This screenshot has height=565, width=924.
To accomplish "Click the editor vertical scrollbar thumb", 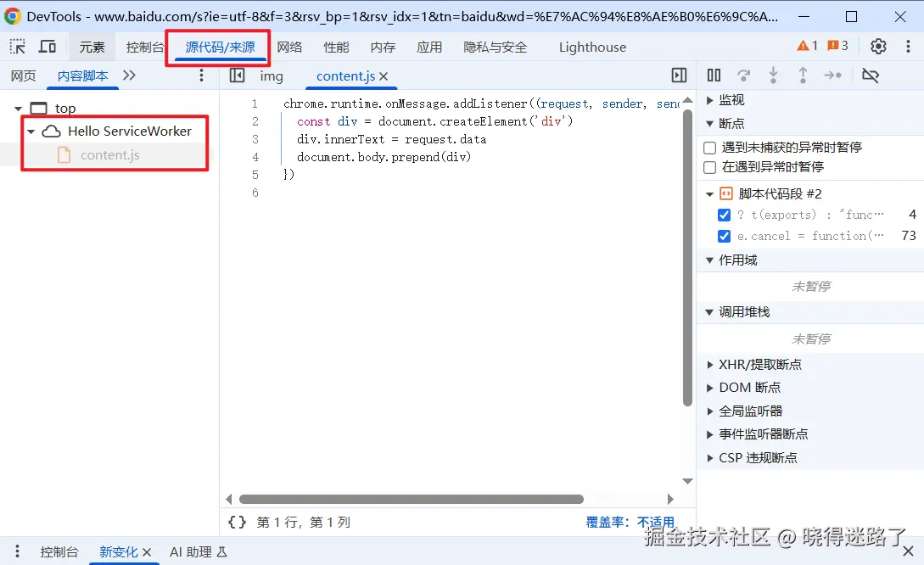I will pyautogui.click(x=687, y=257).
